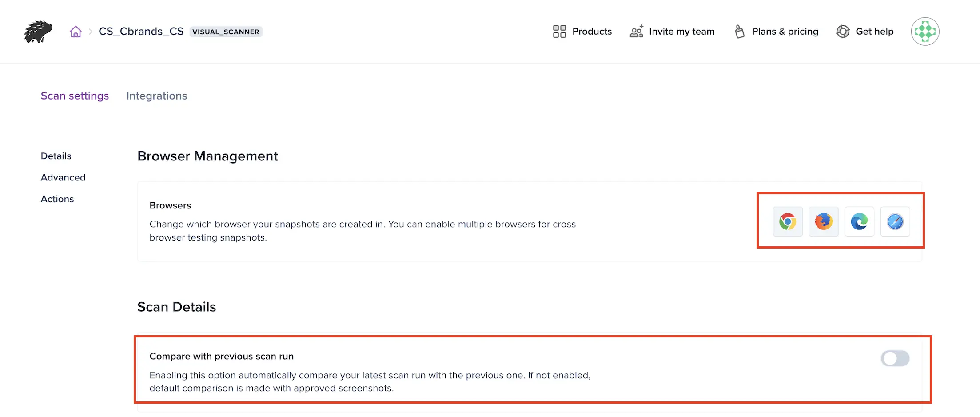Toggle the Edge browser icon
Viewport: 980px width, 417px height.
point(859,221)
